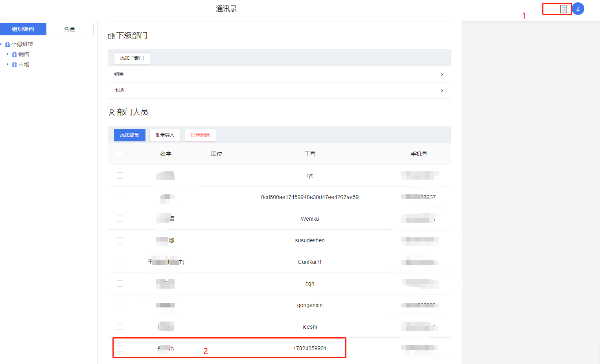
Task: Click the 手机号 column header
Action: (419, 154)
